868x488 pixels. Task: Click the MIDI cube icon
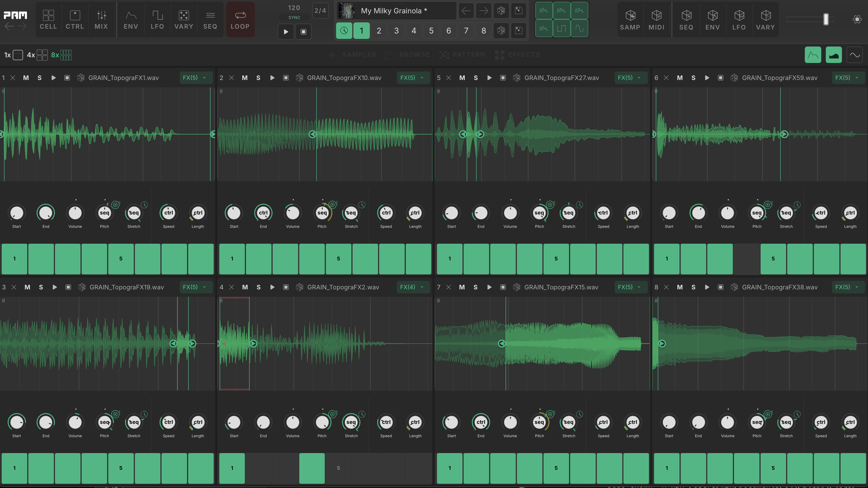656,19
